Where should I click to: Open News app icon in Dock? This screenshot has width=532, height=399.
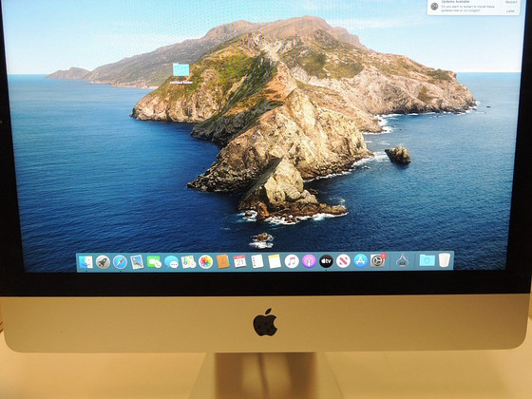click(343, 261)
